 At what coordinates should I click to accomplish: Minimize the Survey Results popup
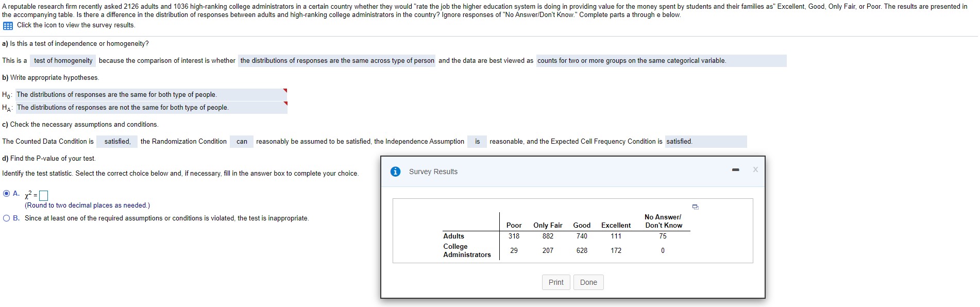pos(736,169)
